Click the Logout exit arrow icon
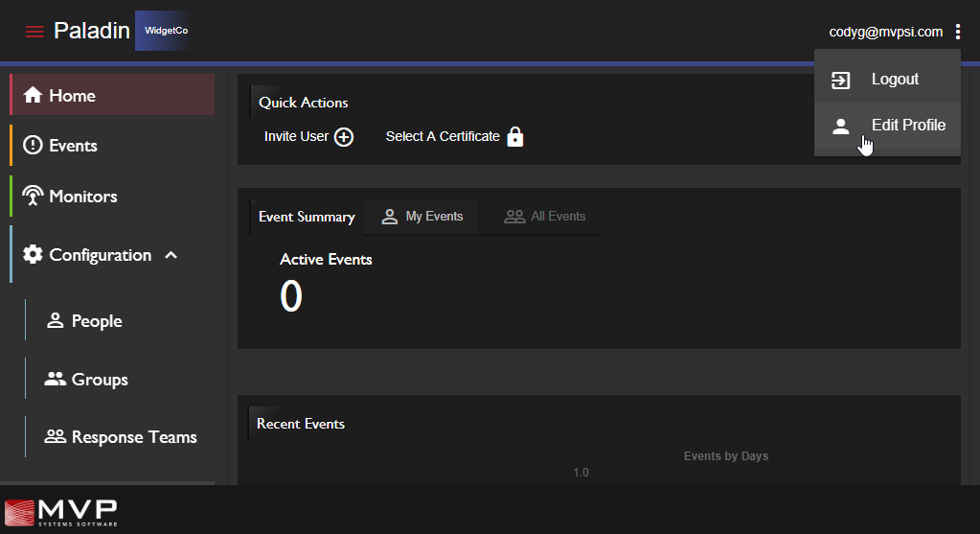980x534 pixels. (x=840, y=81)
